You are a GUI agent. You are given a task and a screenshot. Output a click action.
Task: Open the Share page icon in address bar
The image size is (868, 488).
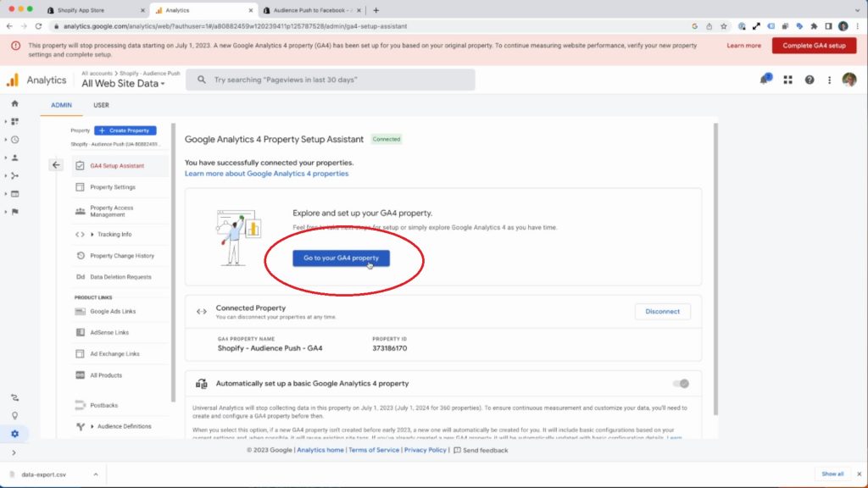tap(709, 26)
